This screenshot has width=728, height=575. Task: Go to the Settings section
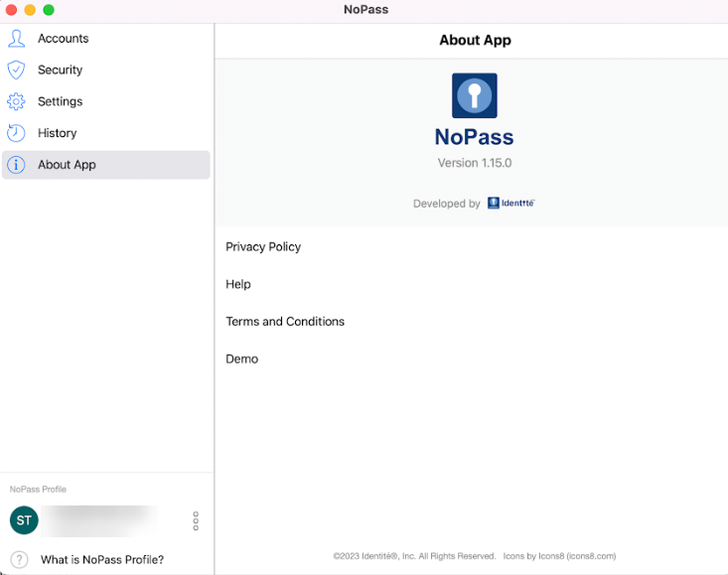point(61,101)
